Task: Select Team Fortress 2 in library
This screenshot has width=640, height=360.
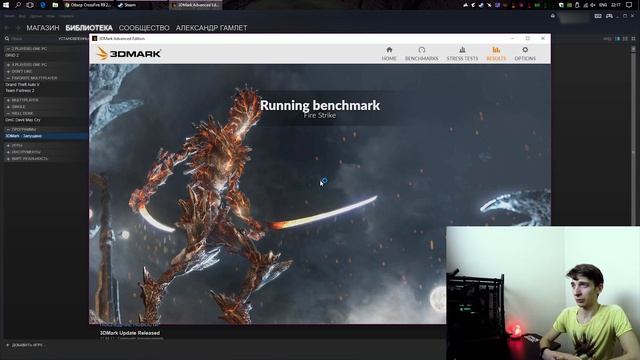Action: [20, 91]
